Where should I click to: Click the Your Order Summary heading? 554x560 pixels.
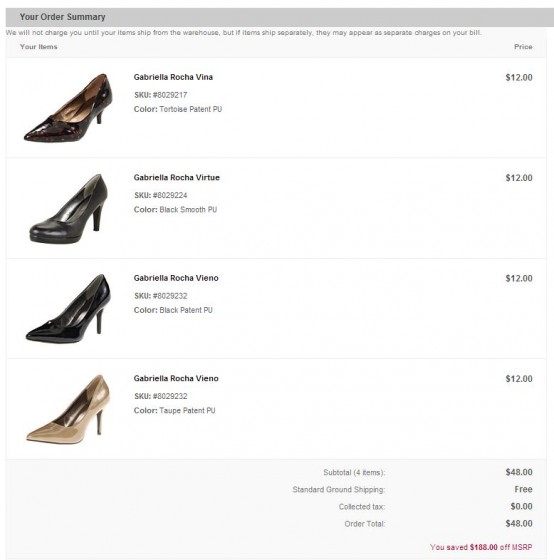point(63,17)
